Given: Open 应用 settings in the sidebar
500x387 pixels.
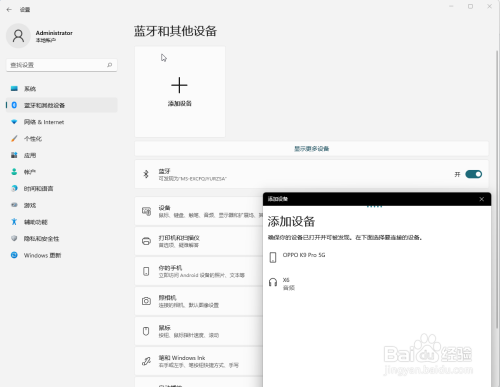Looking at the screenshot, I should pos(62,155).
